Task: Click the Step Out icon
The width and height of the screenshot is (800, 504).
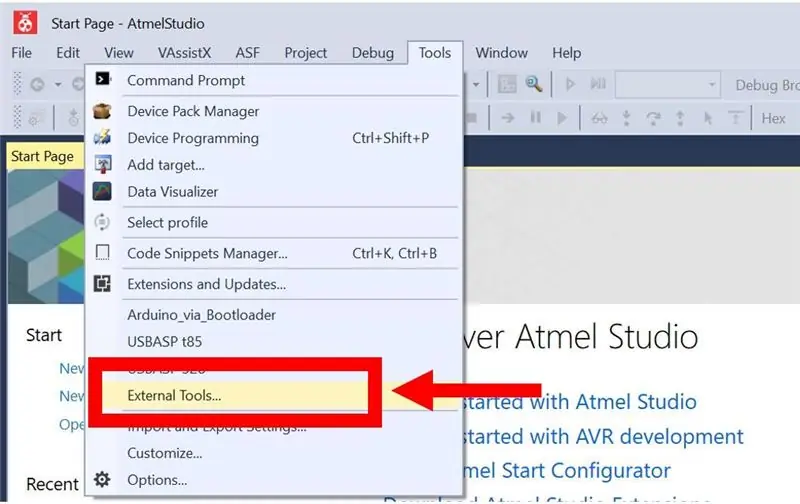Action: click(x=680, y=118)
